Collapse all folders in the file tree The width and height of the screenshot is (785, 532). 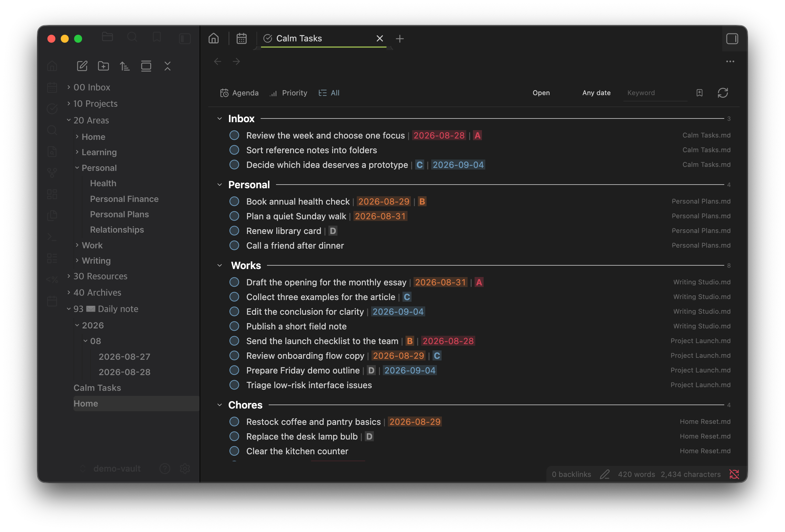(x=168, y=66)
